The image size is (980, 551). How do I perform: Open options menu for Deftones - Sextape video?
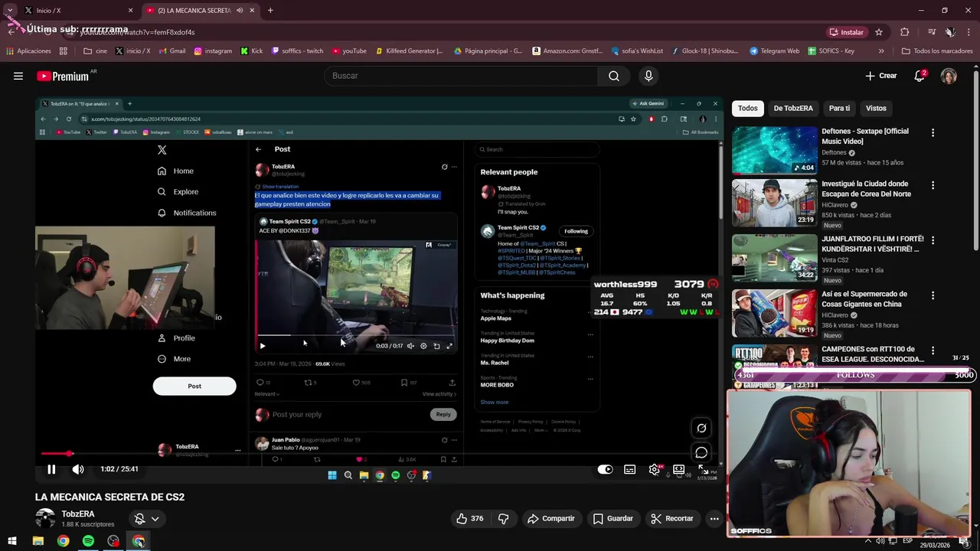pyautogui.click(x=933, y=132)
